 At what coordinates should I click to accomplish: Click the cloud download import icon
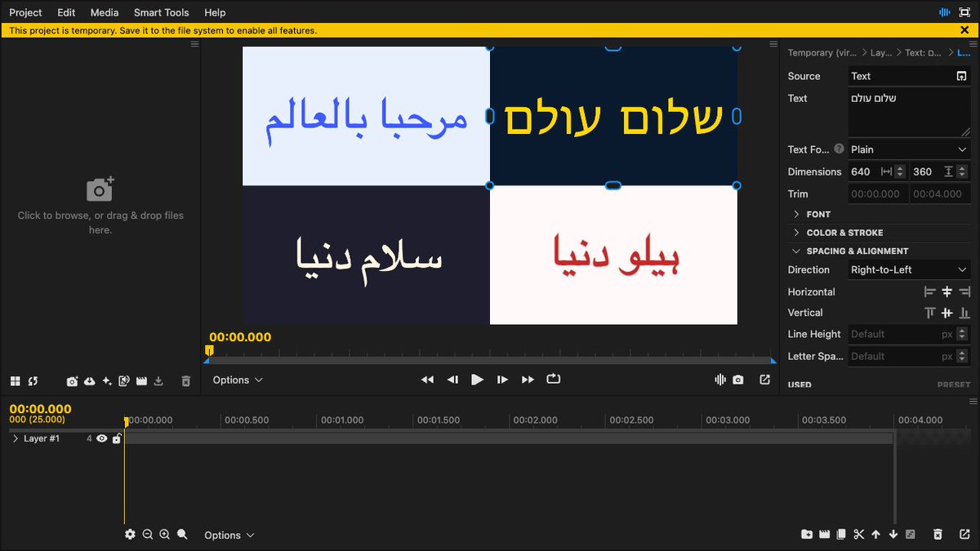click(89, 381)
